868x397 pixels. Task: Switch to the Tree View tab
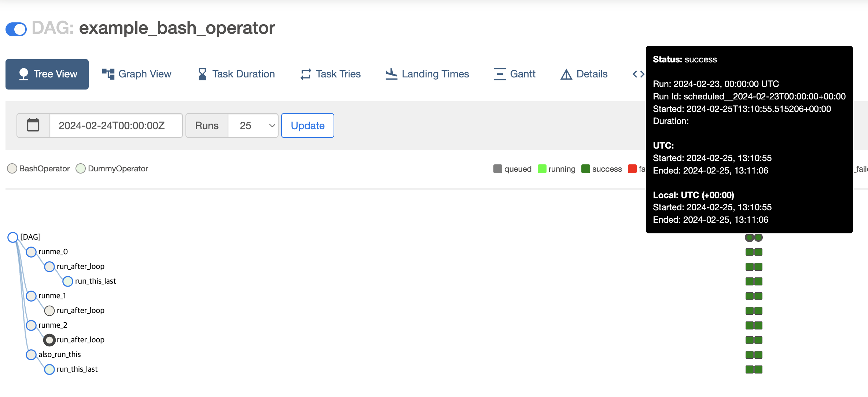[x=47, y=74]
